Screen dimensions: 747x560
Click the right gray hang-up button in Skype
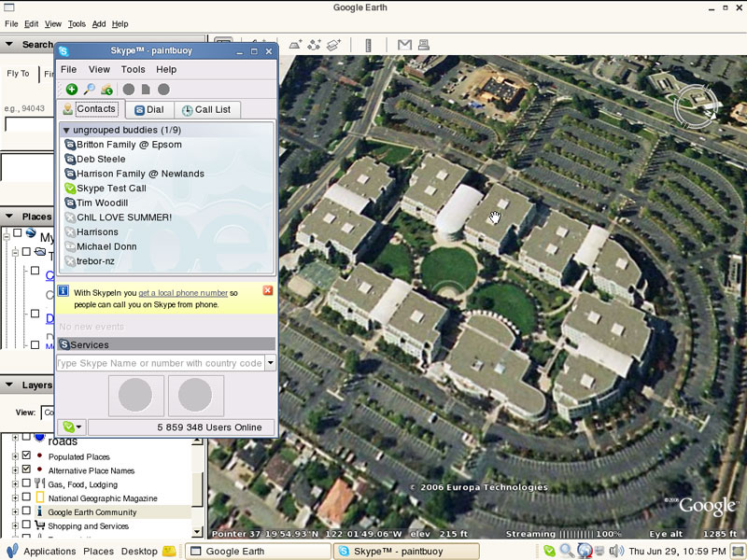[195, 395]
